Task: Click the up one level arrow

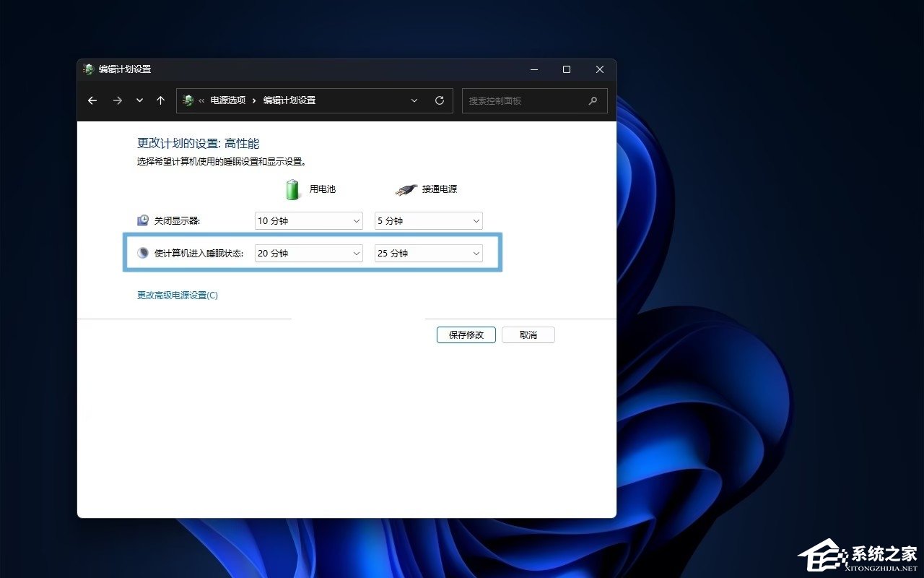Action: [x=160, y=100]
